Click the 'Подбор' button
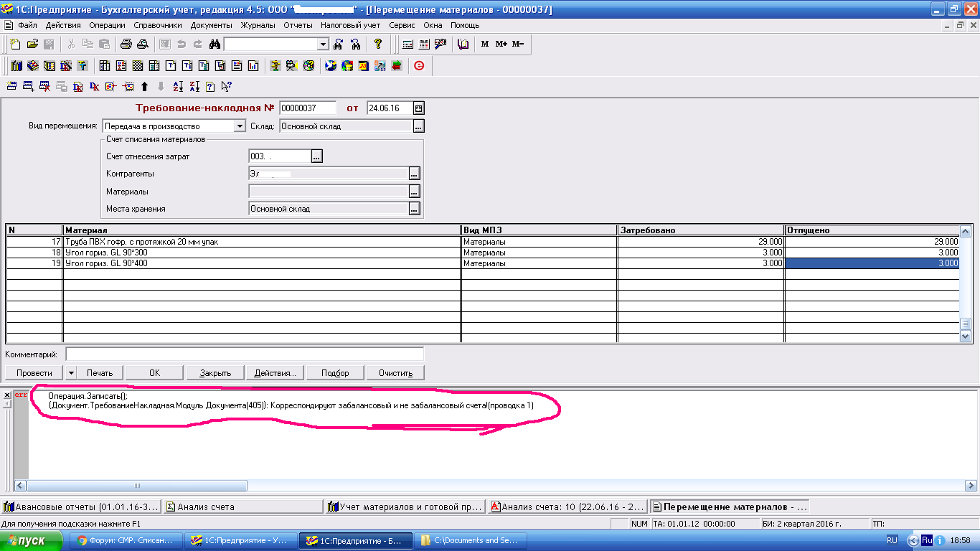This screenshot has width=980, height=551. (x=335, y=373)
